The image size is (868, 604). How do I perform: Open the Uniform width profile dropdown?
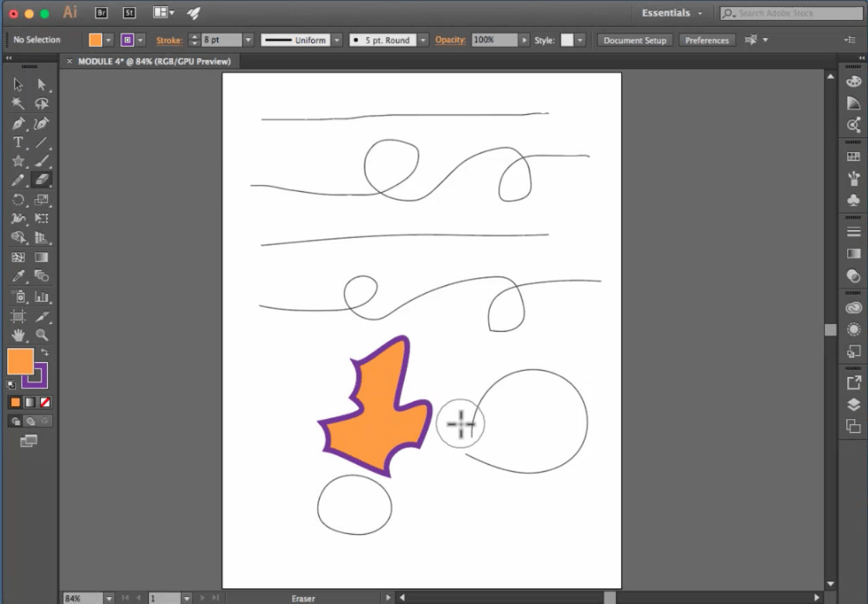tap(337, 39)
